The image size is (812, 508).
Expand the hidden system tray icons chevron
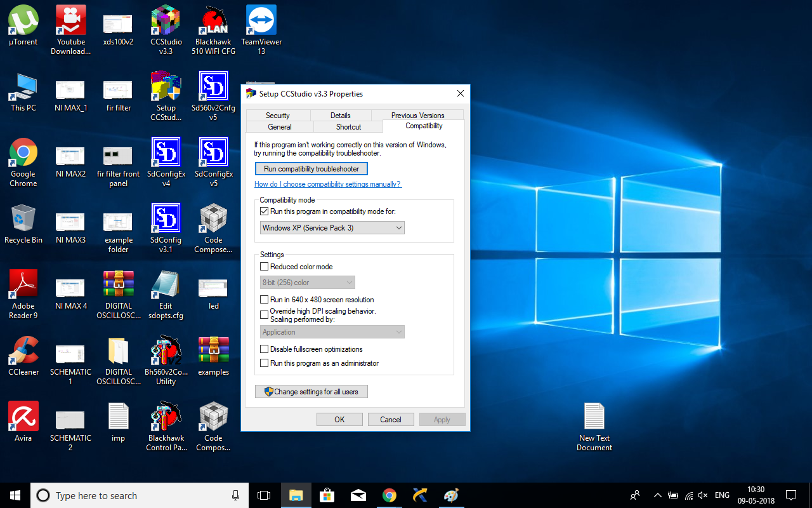(657, 495)
